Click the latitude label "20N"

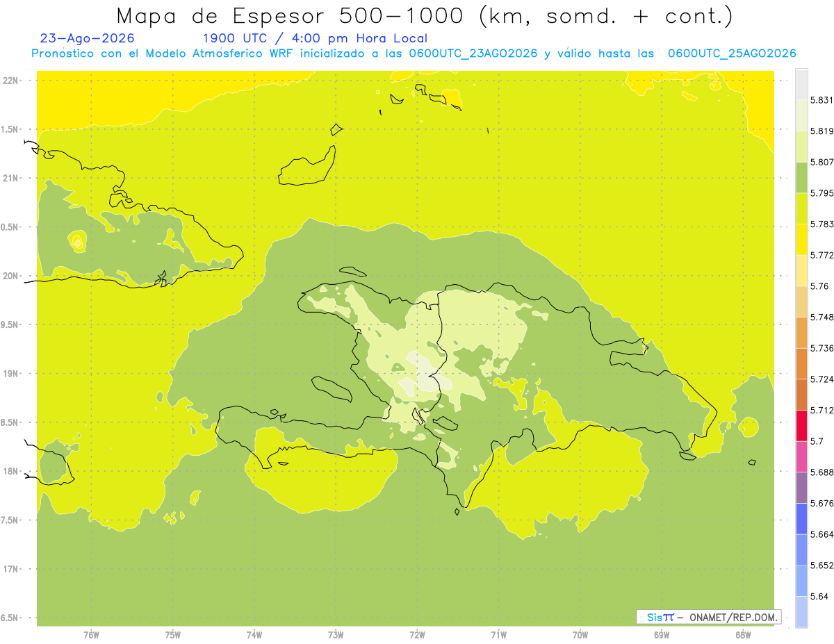[10, 276]
